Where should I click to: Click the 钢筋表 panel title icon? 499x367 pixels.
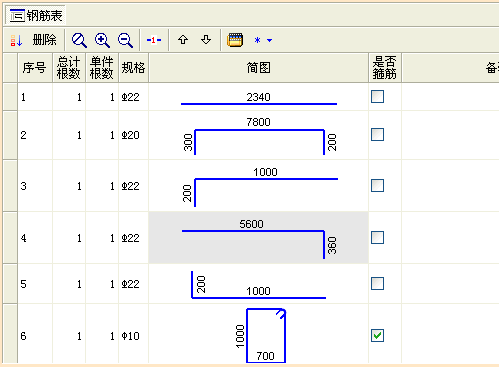tap(17, 16)
